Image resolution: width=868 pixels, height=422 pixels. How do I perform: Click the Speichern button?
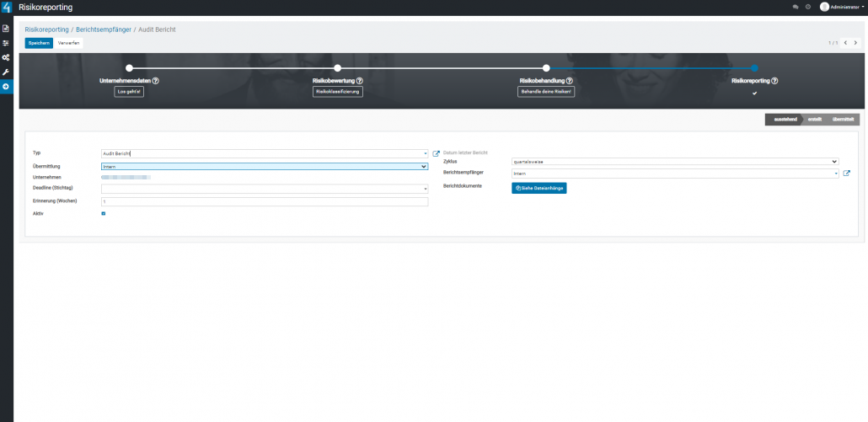point(38,43)
